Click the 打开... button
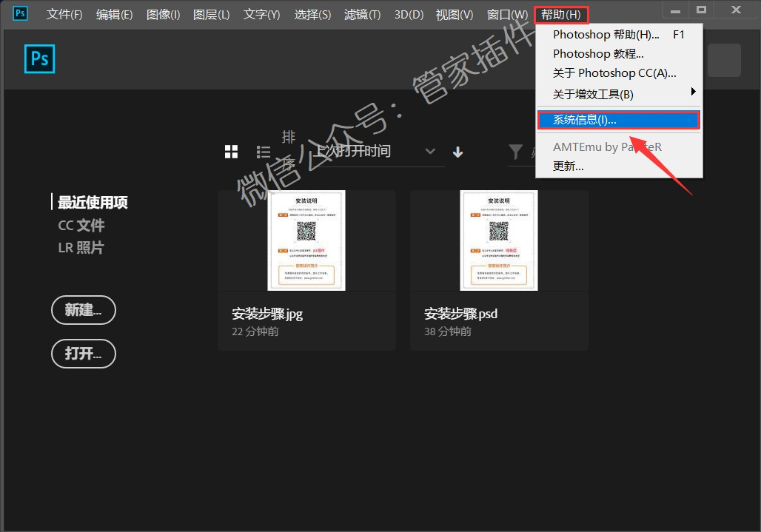 pyautogui.click(x=84, y=354)
